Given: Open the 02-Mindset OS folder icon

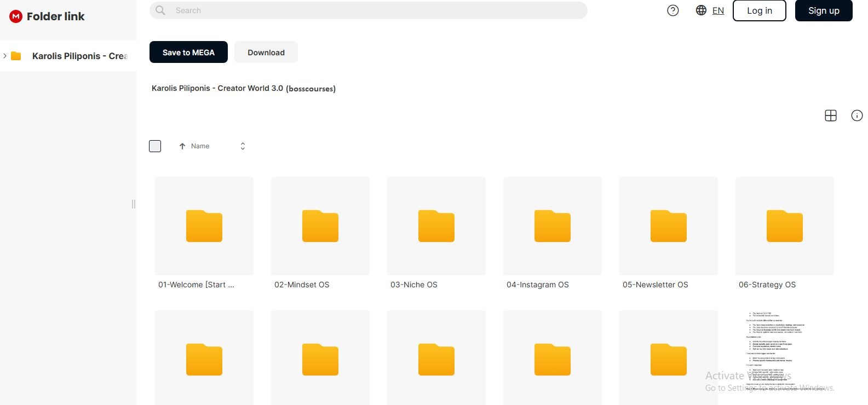Looking at the screenshot, I should pos(320,226).
